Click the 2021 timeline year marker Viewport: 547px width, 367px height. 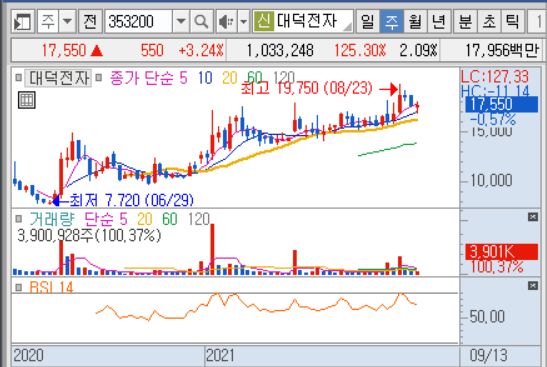[220, 355]
